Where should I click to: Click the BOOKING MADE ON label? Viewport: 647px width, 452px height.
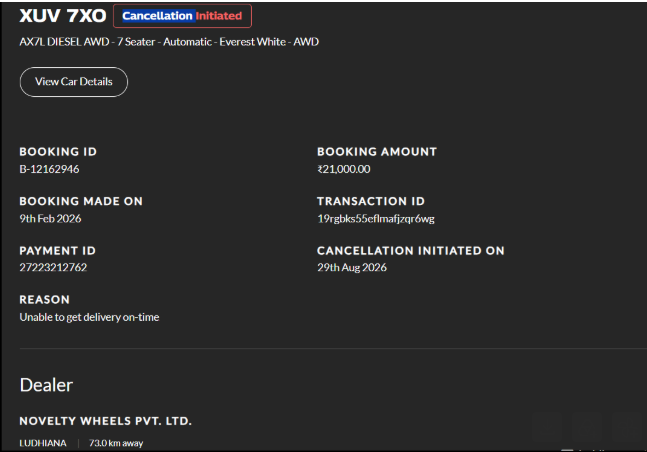pos(81,201)
